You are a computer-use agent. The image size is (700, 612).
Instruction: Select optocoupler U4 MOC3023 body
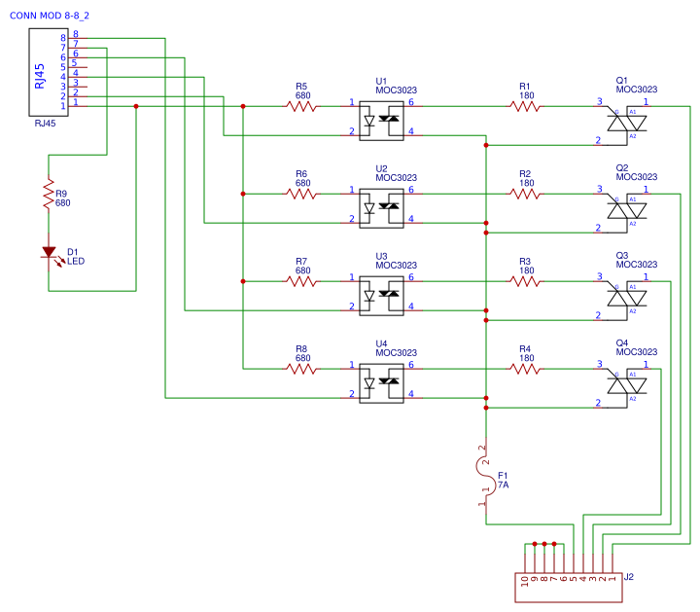(382, 383)
